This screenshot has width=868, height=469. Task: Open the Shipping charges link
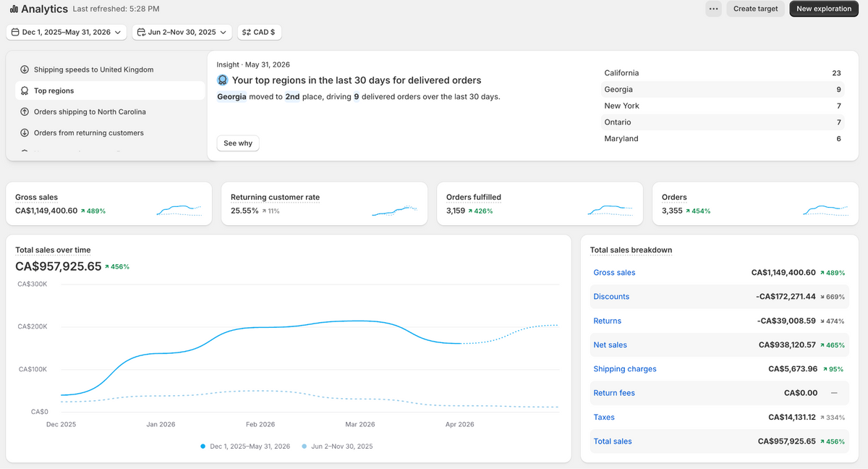pos(625,369)
